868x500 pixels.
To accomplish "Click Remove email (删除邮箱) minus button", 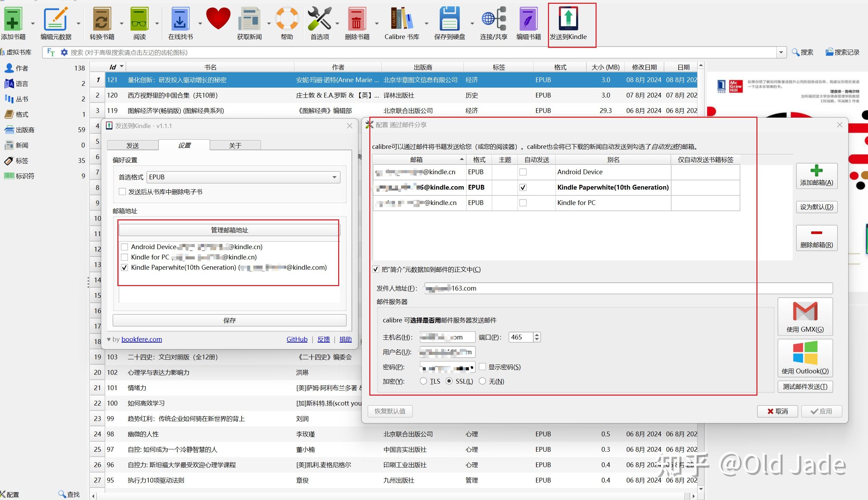I will point(817,238).
